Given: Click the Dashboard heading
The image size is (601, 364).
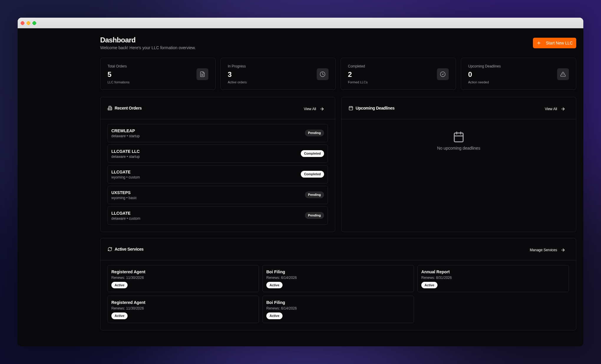Looking at the screenshot, I should click(x=118, y=40).
